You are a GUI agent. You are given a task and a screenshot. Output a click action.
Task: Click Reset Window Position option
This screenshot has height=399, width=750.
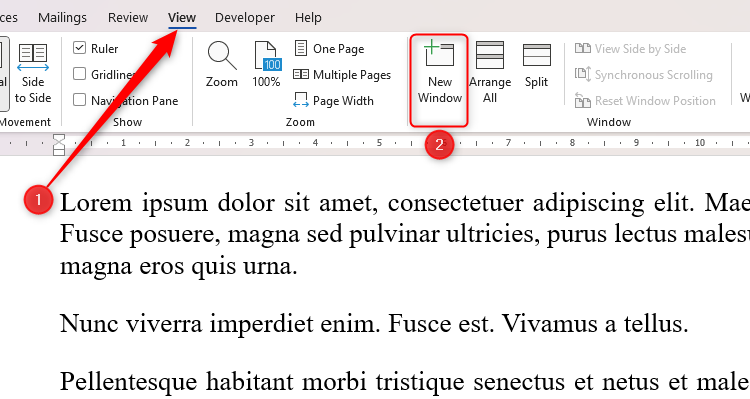645,100
